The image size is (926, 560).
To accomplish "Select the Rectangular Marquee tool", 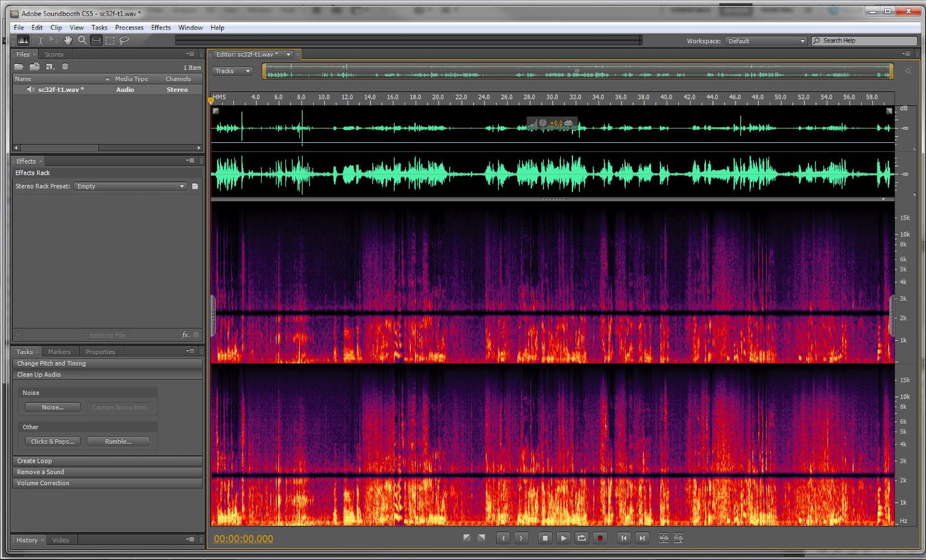I will (x=110, y=40).
